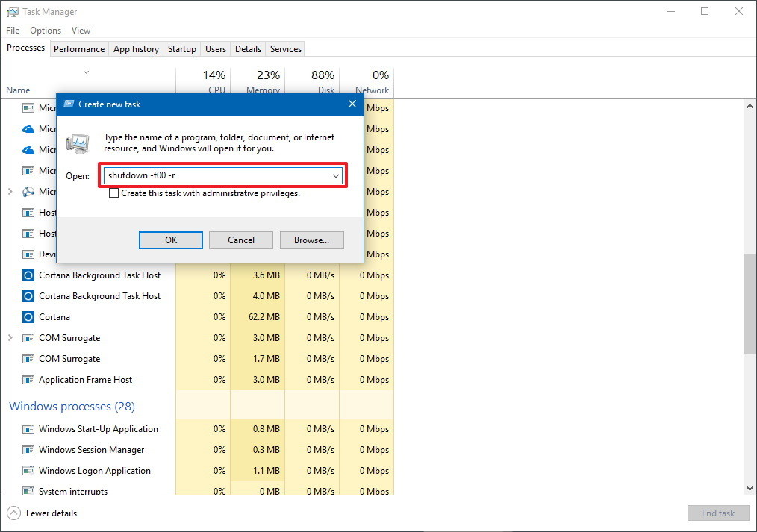Click the COM Surrogate process icon
The height and width of the screenshot is (532, 757).
click(28, 338)
